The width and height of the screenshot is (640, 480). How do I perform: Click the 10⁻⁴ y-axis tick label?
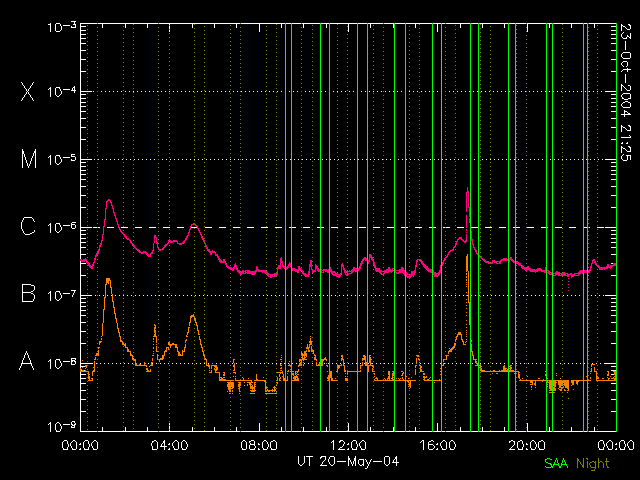point(62,91)
